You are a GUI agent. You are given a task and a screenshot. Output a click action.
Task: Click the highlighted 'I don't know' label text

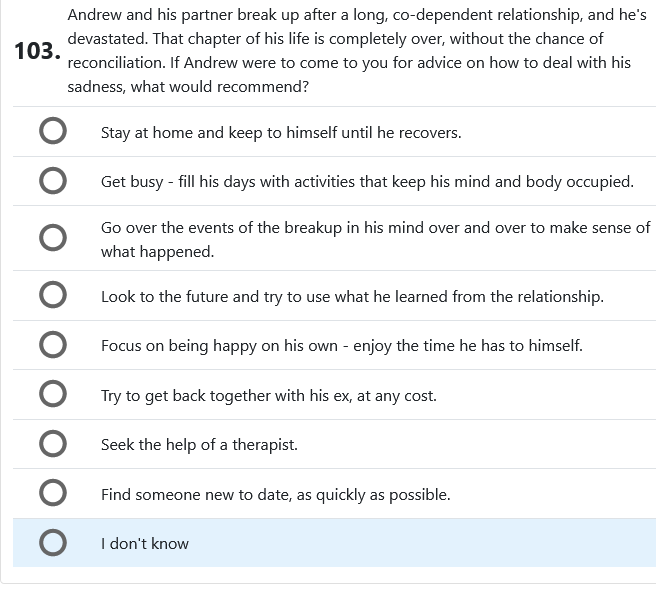coord(145,544)
